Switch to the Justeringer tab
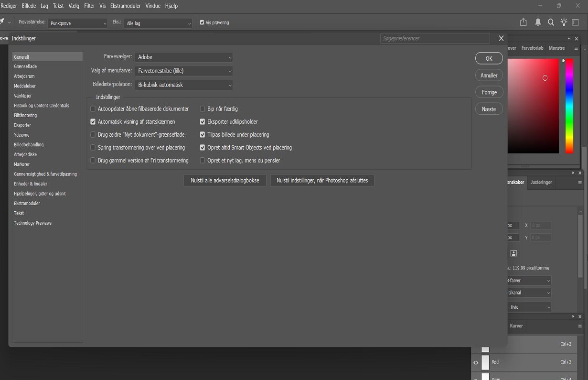 [541, 183]
